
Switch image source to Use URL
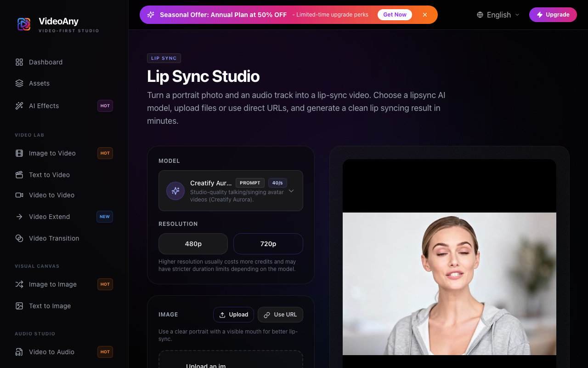pos(280,315)
